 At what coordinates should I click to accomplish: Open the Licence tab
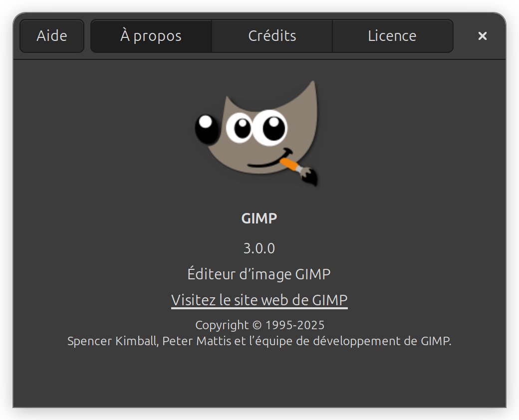pos(393,36)
